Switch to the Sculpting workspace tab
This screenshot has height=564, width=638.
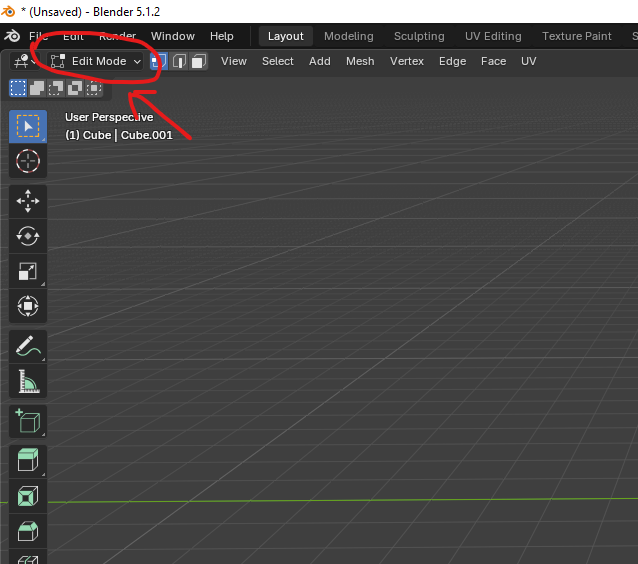(419, 36)
